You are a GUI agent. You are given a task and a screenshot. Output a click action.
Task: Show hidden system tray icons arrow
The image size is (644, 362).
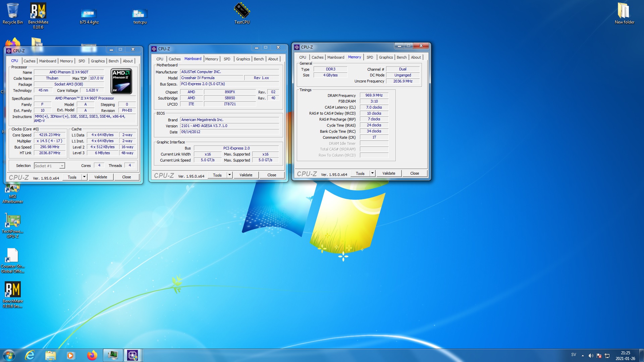pyautogui.click(x=583, y=356)
